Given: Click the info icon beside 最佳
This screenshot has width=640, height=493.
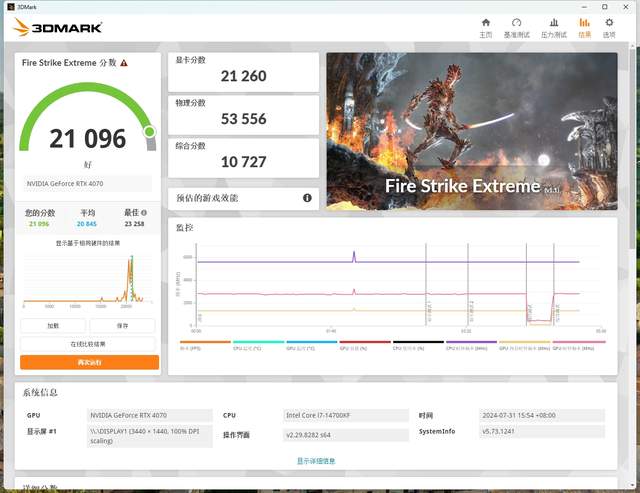Looking at the screenshot, I should (x=144, y=213).
